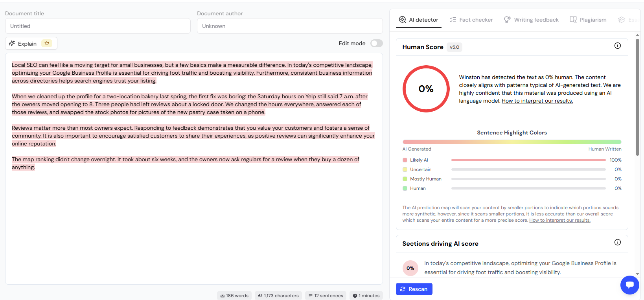Click the 12 sentences counter
Viewport: 644px width, 300px height.
tap(326, 296)
